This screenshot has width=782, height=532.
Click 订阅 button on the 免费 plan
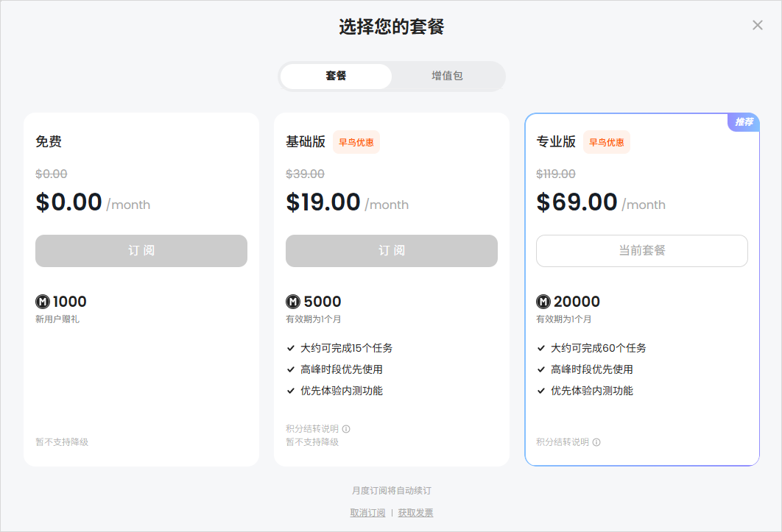point(141,251)
